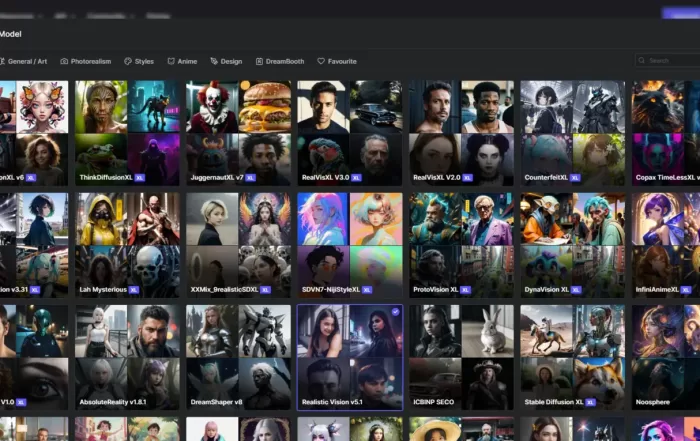Select the Noosphere model label
700x441 pixels.
click(653, 402)
